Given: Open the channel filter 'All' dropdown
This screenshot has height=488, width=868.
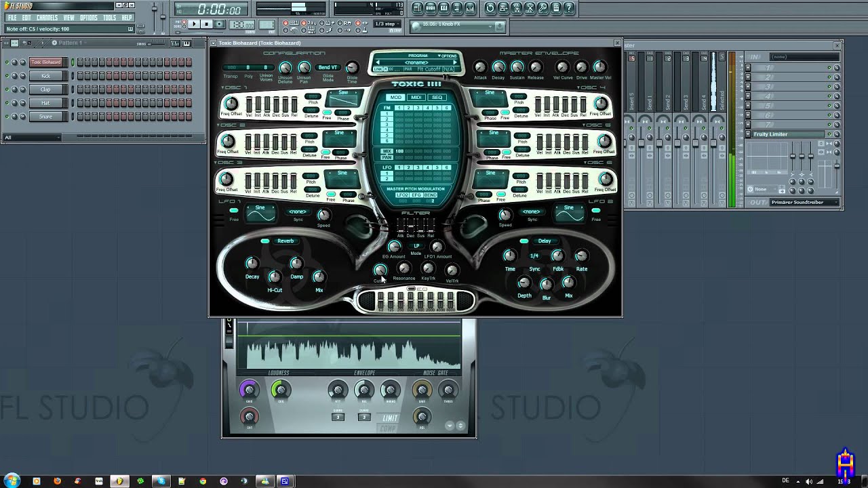Looking at the screenshot, I should coord(32,138).
